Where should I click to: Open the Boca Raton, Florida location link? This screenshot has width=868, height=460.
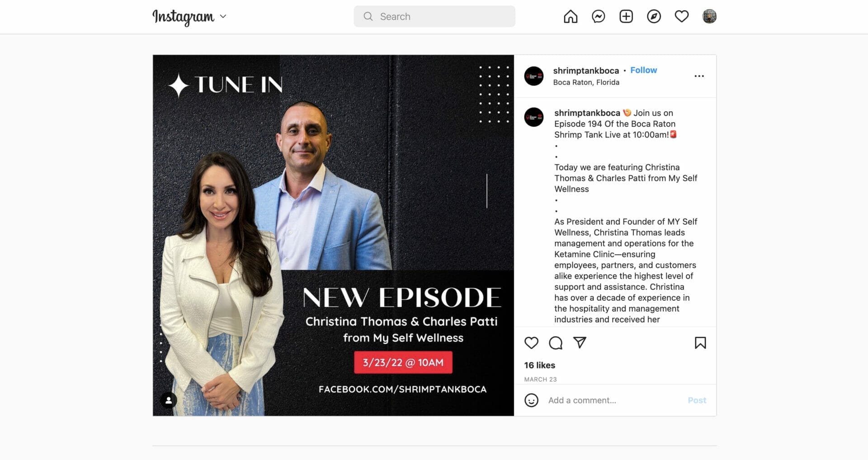[586, 82]
